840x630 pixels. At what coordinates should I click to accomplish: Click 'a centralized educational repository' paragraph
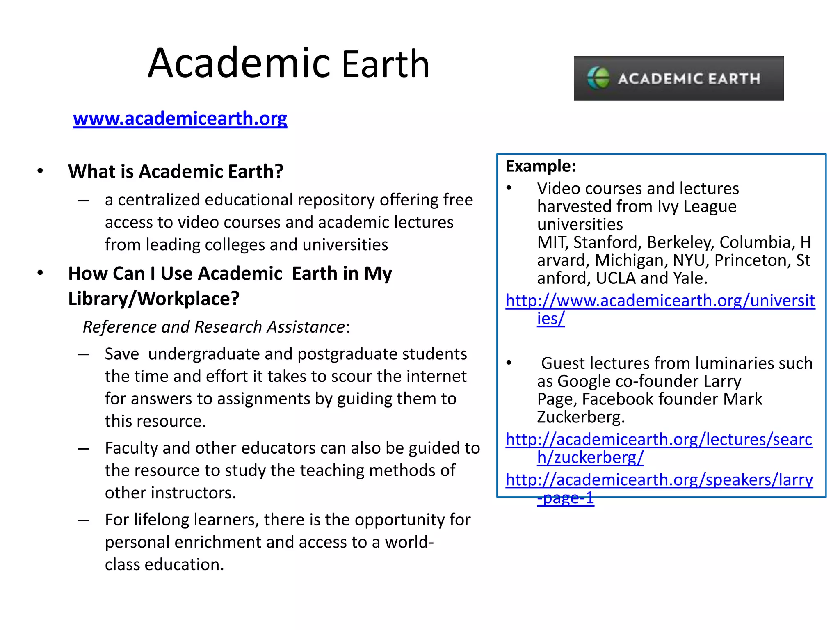pos(289,222)
